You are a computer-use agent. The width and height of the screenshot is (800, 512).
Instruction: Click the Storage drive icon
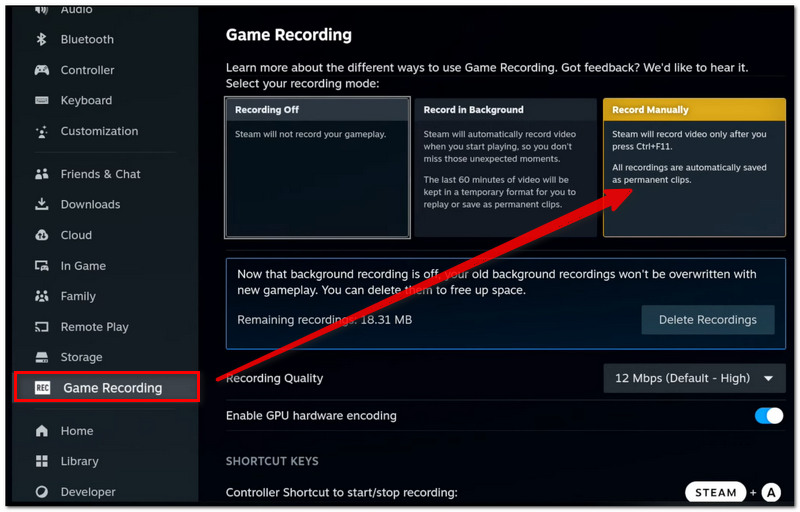(42, 357)
